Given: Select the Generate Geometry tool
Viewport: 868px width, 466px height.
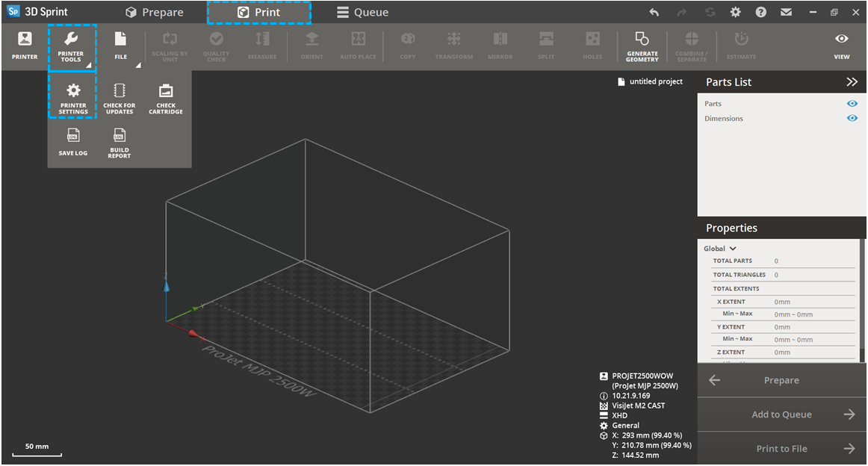Looking at the screenshot, I should click(642, 46).
